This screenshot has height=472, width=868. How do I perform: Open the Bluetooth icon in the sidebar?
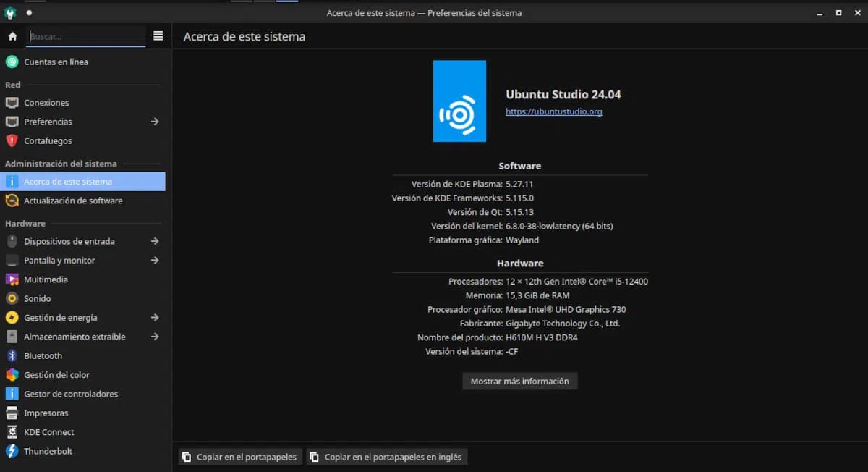point(12,356)
